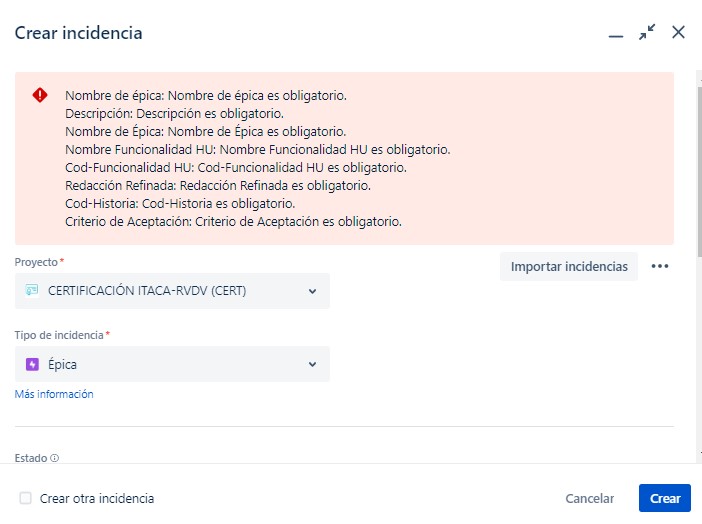Select the error 'Criterio de Aceptación es obligatorio.'
The width and height of the screenshot is (702, 524).
(233, 222)
